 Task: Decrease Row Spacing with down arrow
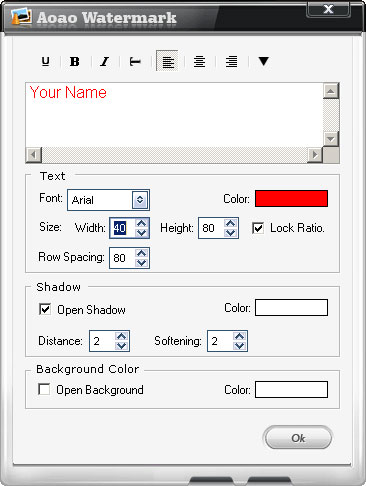(x=142, y=263)
